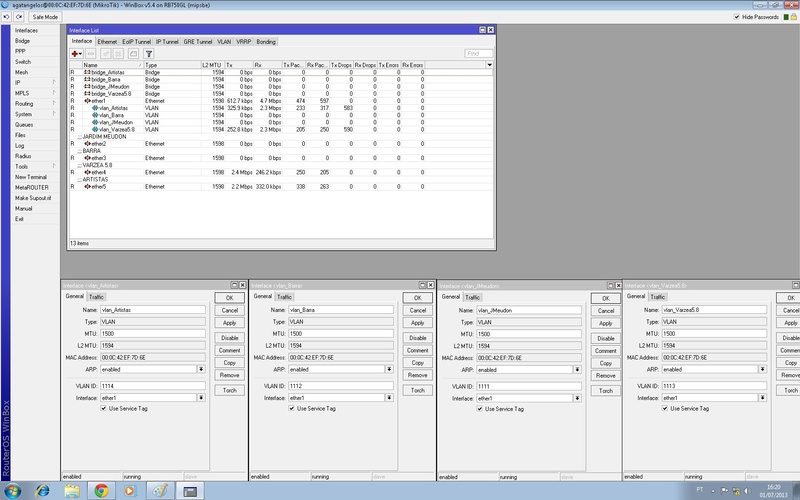The width and height of the screenshot is (800, 500).
Task: Click the VLAN ID field showing 1113
Action: 714,386
